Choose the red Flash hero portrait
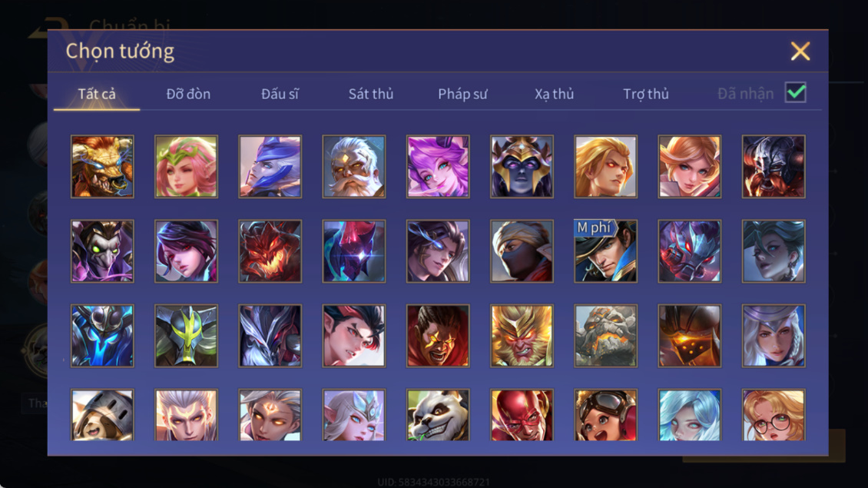This screenshot has height=488, width=868. click(x=522, y=415)
